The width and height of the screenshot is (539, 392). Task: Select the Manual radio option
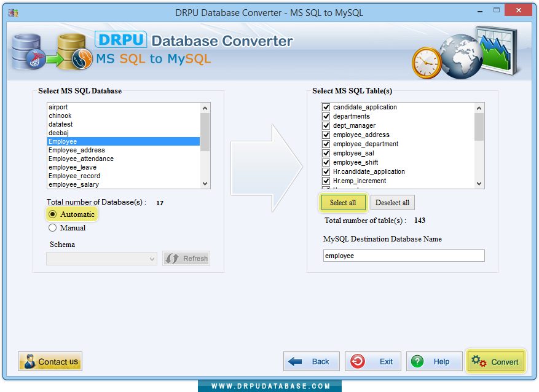[53, 228]
